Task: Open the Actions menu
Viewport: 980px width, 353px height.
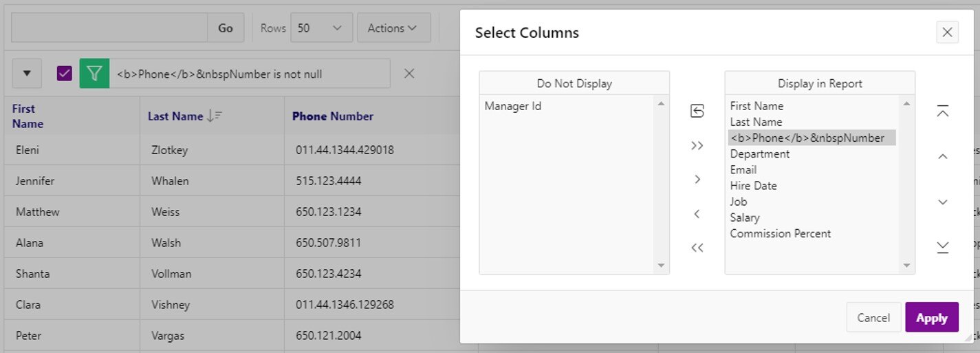Action: pyautogui.click(x=393, y=28)
